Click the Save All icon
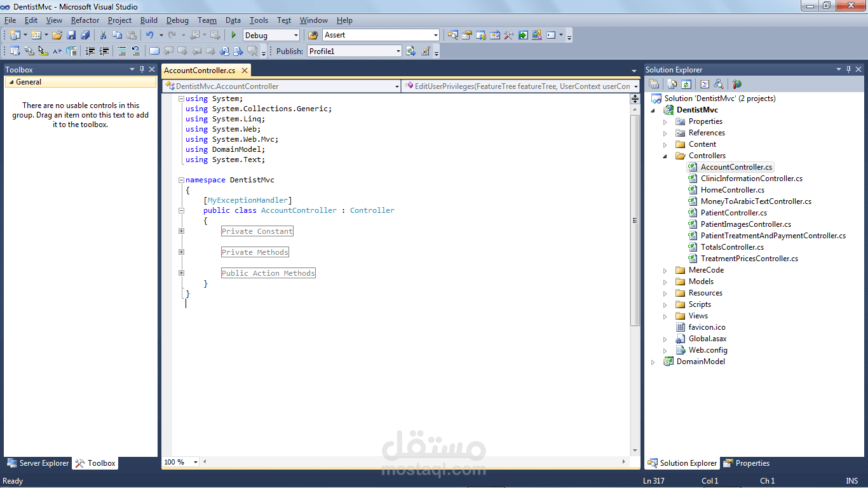The height and width of the screenshot is (488, 868). (x=85, y=35)
